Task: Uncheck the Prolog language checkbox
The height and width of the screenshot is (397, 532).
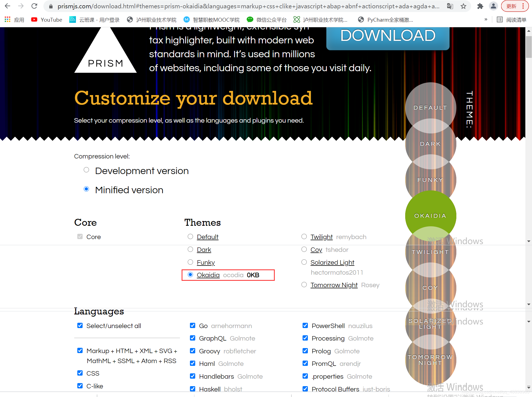Action: 305,351
